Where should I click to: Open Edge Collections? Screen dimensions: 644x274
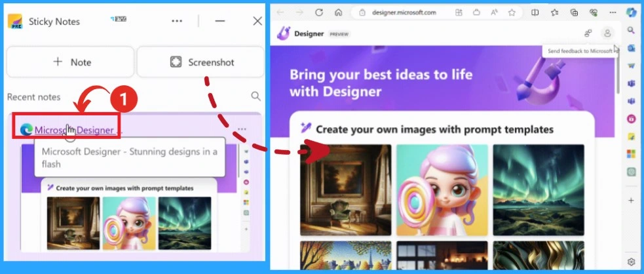pos(575,12)
